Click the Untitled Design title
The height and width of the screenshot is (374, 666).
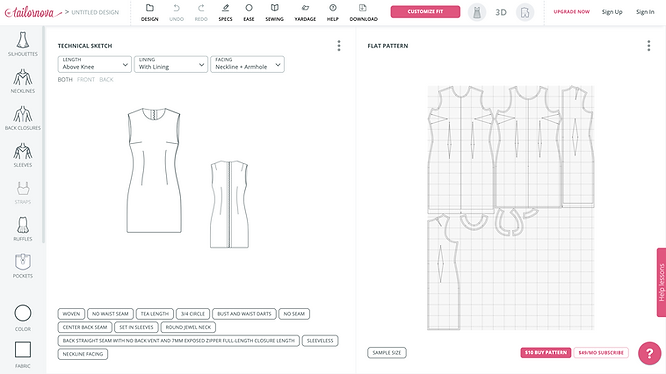95,12
